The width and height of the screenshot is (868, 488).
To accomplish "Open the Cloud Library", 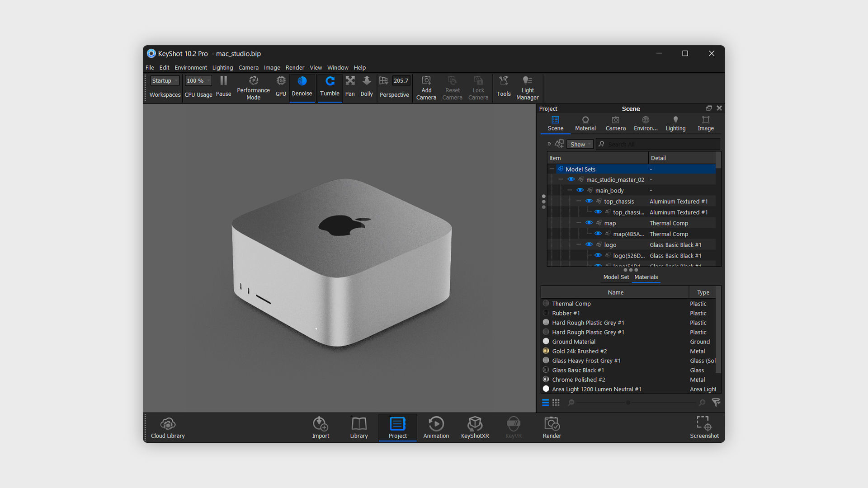I will [x=168, y=427].
